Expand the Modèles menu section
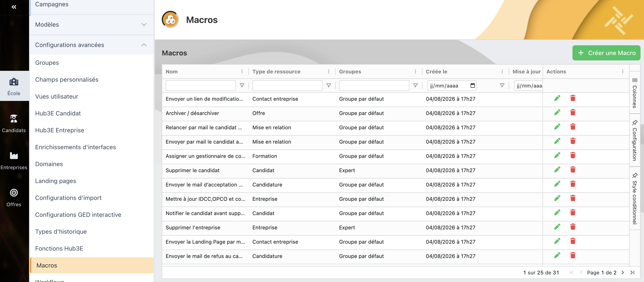Viewport: 644px width, 282px height. [92, 24]
